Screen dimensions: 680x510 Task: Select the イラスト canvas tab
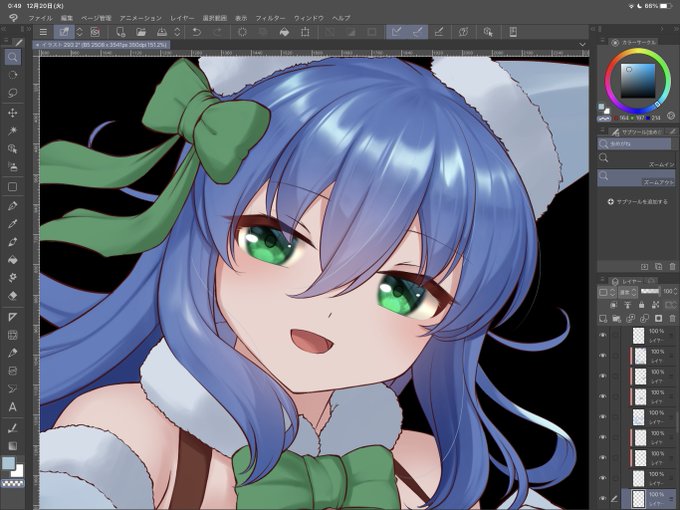coord(101,45)
